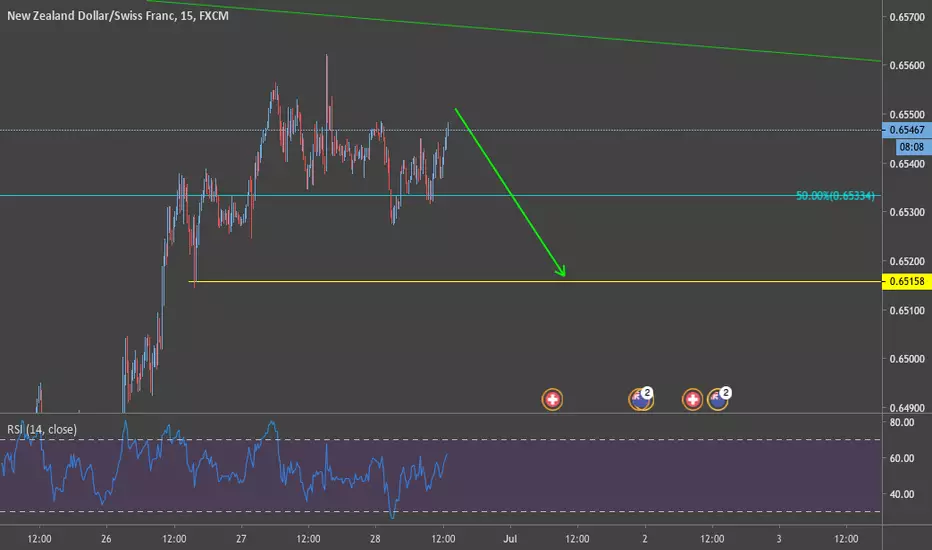This screenshot has width=932, height=550.
Task: Click the 0.65500 price axis label
Action: click(x=907, y=114)
